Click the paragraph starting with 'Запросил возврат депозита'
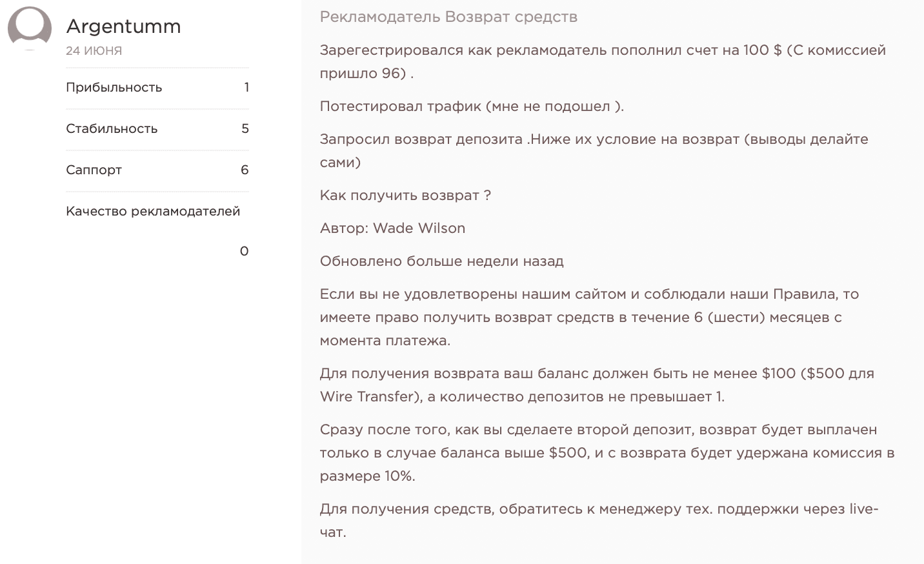This screenshot has width=924, height=564. pos(594,151)
